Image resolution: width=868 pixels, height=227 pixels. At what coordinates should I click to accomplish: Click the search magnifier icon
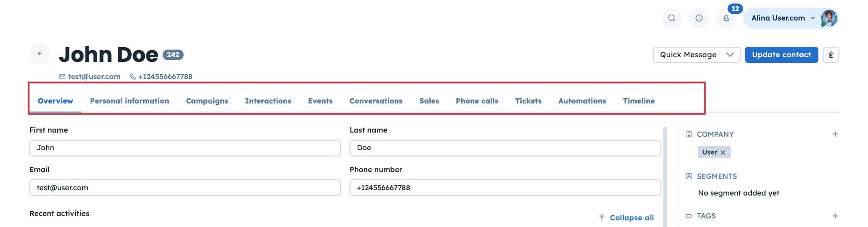(x=672, y=18)
